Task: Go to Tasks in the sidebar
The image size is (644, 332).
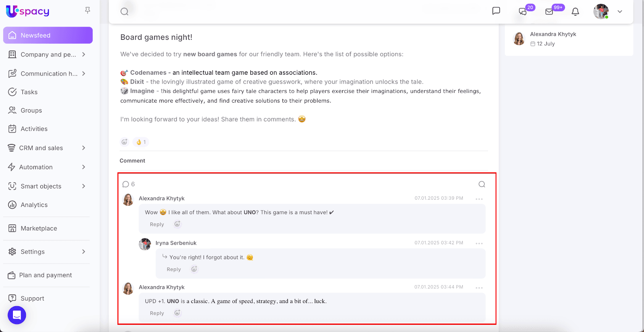Action: (x=29, y=92)
